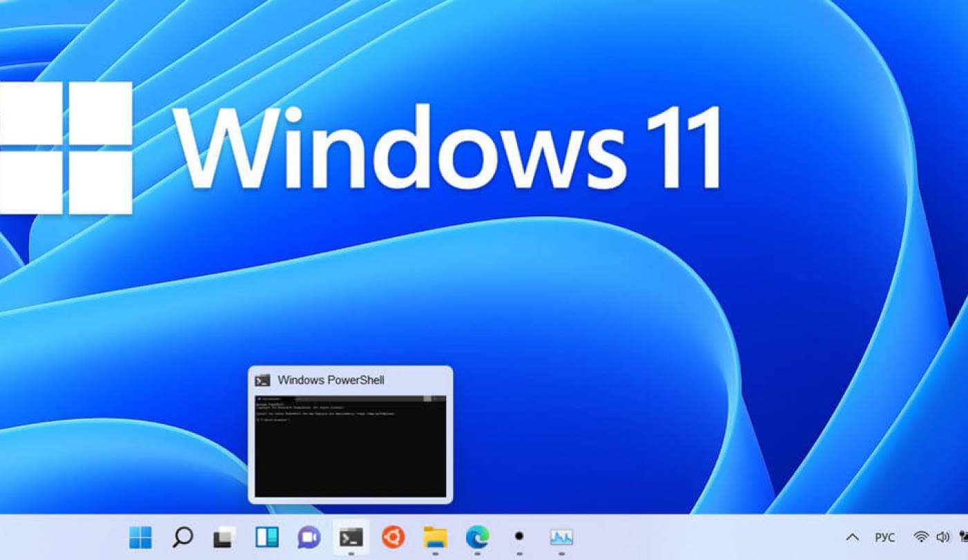Launch Microsoft Edge from the taskbar
This screenshot has height=560, width=968.
tap(477, 537)
